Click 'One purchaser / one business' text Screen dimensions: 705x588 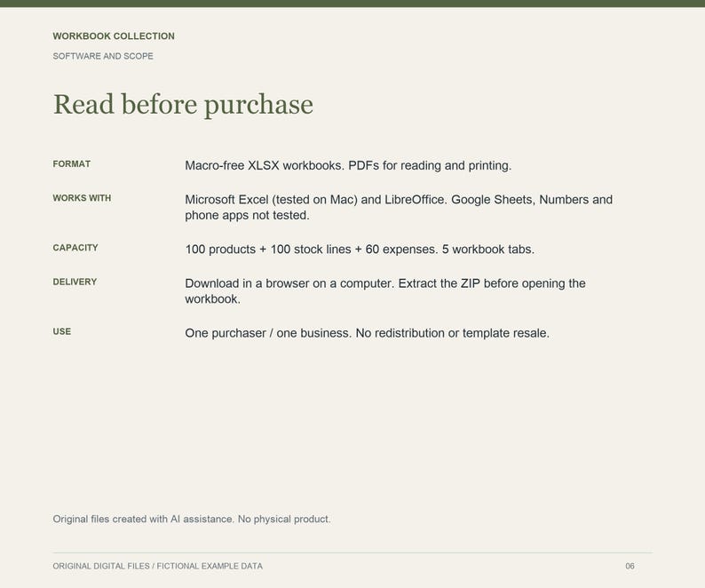pos(268,333)
